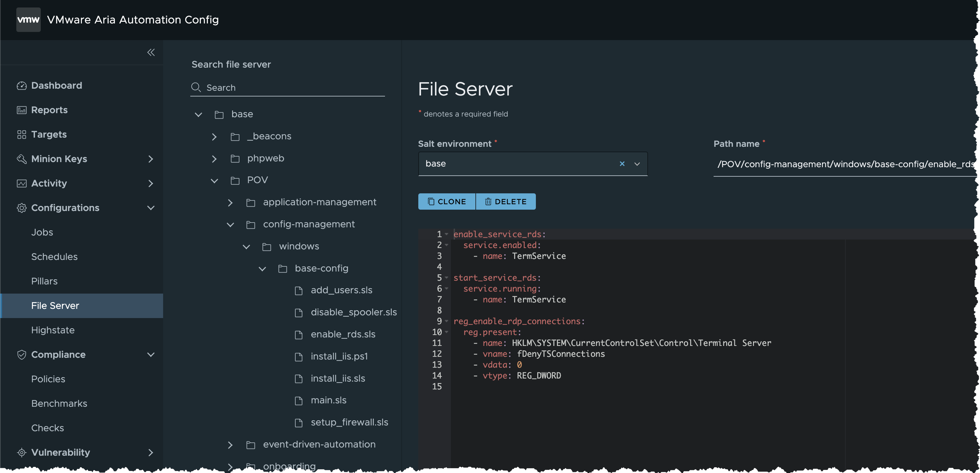
Task: Collapse the Configurations menu chevron
Action: (151, 208)
